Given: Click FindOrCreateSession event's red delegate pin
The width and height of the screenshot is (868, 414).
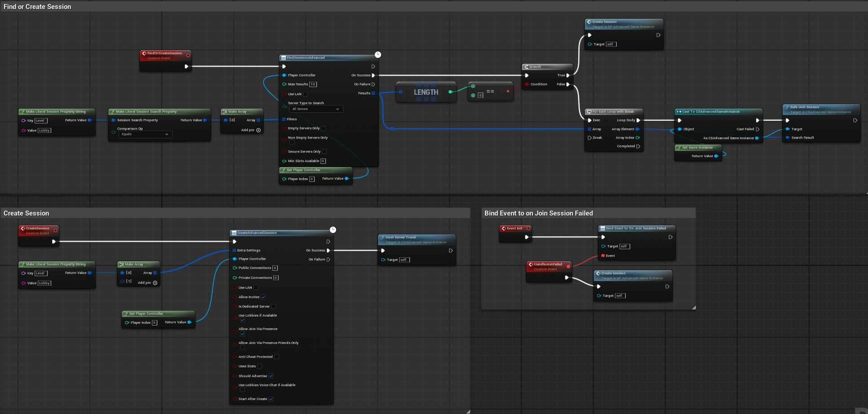Looking at the screenshot, I should 188,55.
